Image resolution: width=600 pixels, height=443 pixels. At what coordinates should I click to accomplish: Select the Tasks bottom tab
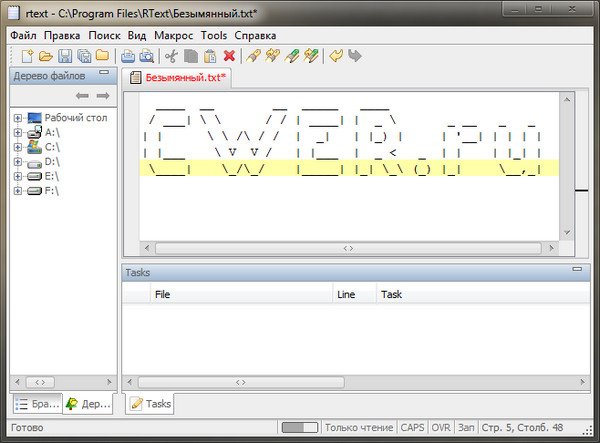(150, 404)
